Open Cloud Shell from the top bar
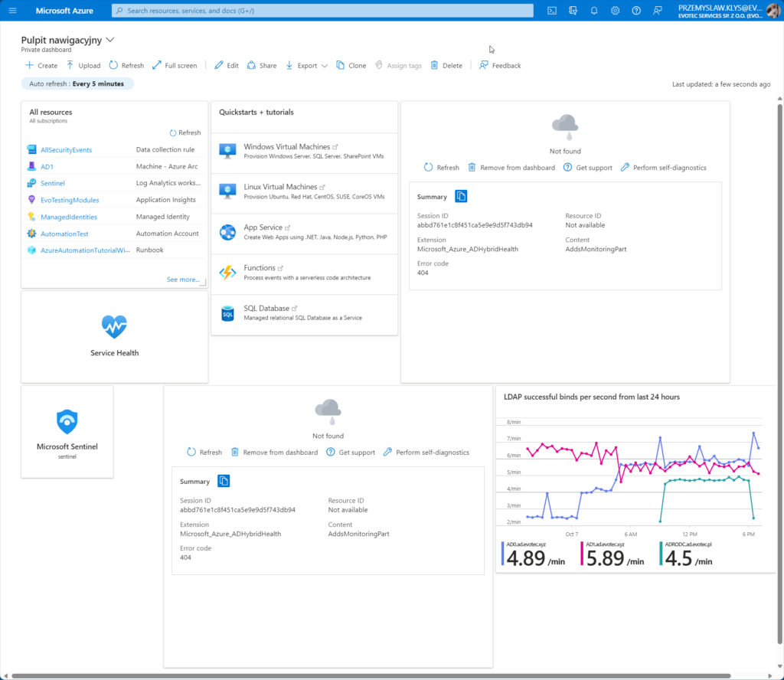The width and height of the screenshot is (784, 680). (552, 11)
